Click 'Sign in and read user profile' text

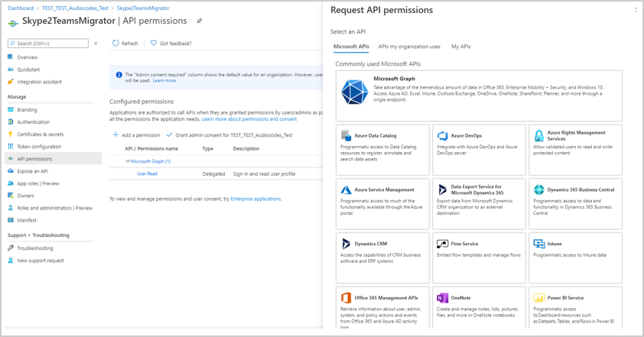click(x=264, y=174)
